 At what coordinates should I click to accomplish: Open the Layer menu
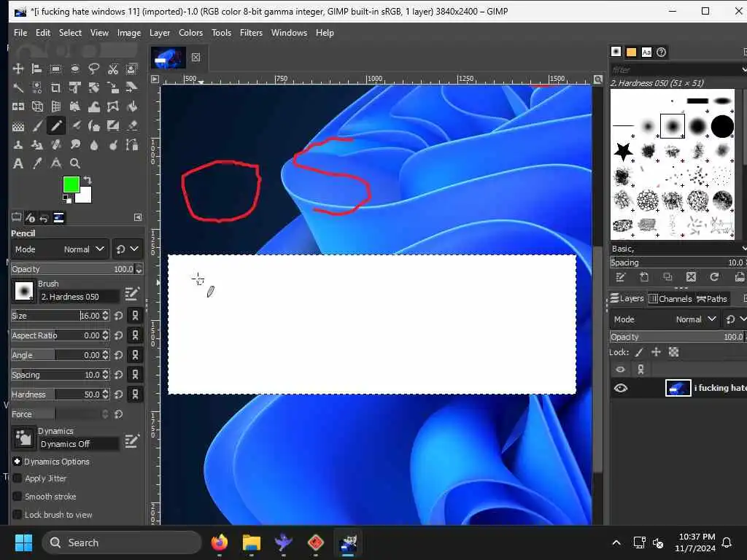160,32
